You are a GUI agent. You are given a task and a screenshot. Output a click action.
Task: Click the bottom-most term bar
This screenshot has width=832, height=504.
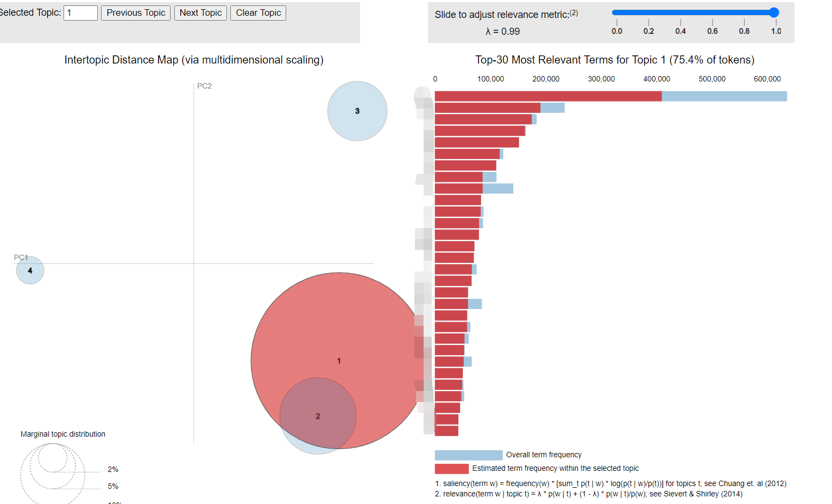tap(446, 431)
